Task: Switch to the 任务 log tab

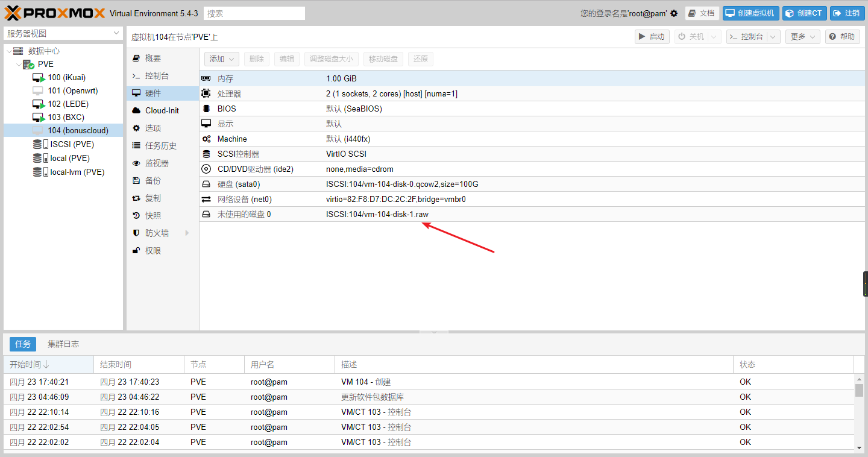Action: pos(23,344)
